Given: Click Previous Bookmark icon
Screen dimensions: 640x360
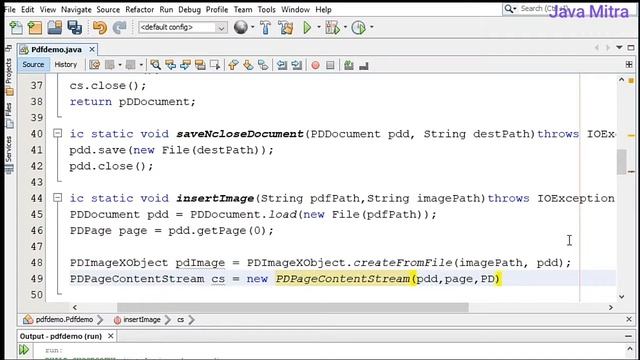Looking at the screenshot, I should [x=233, y=65].
